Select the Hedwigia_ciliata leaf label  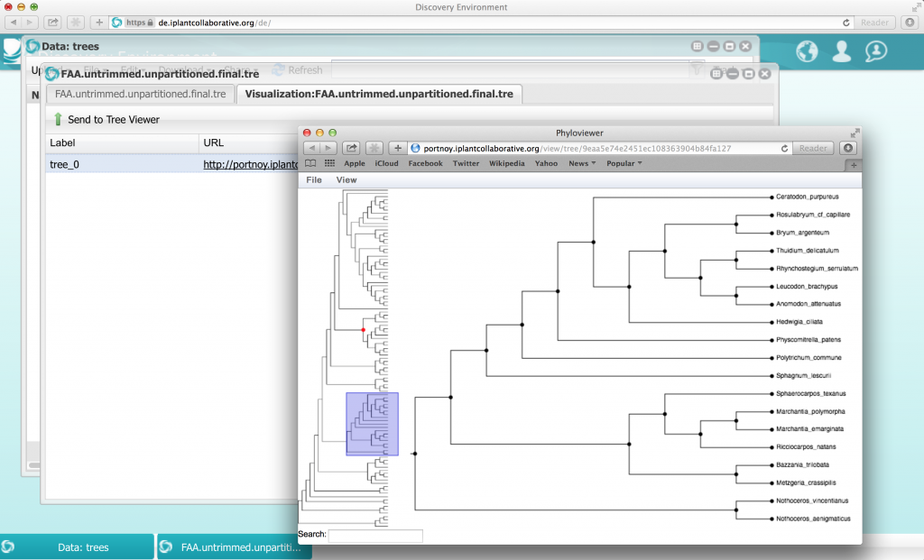799,322
